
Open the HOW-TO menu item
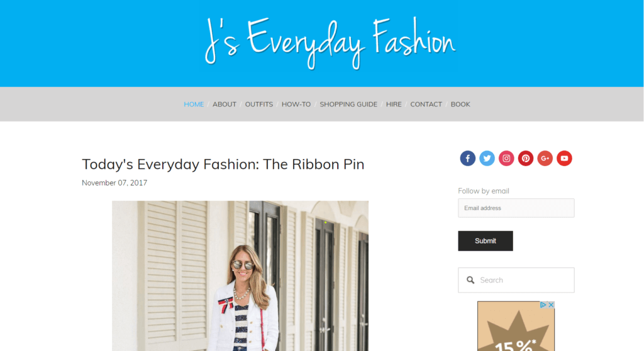[x=296, y=104]
